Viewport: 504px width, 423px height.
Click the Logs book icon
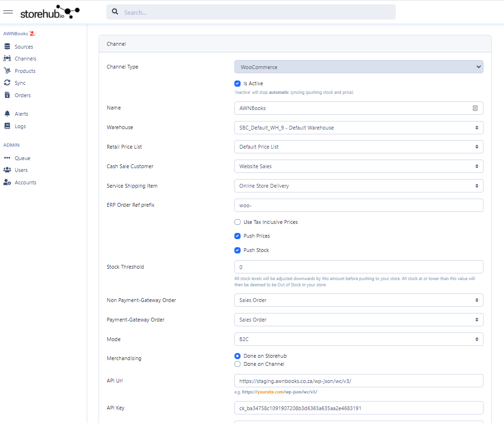point(7,126)
